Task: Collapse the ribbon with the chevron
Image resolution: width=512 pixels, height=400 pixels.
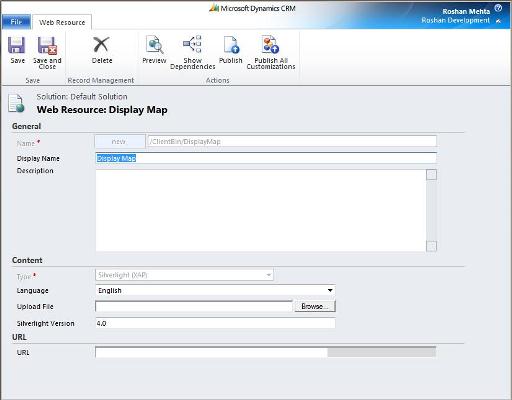Action: point(498,21)
